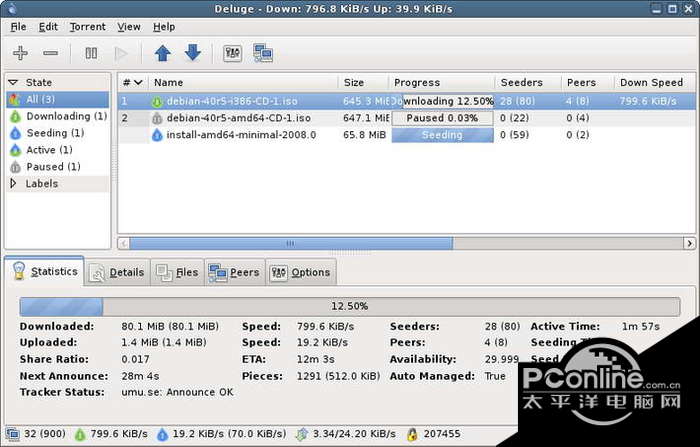Screen dimensions: 700x447
Task: Click the upload speed icon in status bar
Action: [162, 434]
